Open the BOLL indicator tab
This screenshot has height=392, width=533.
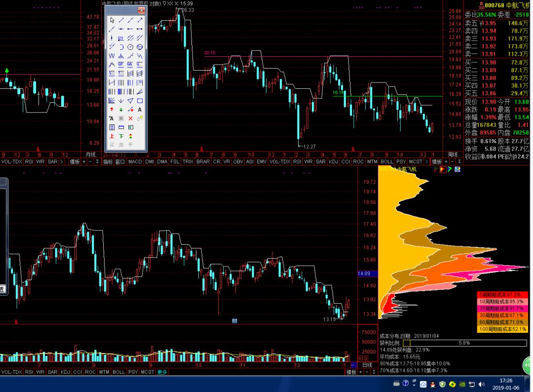(x=386, y=161)
